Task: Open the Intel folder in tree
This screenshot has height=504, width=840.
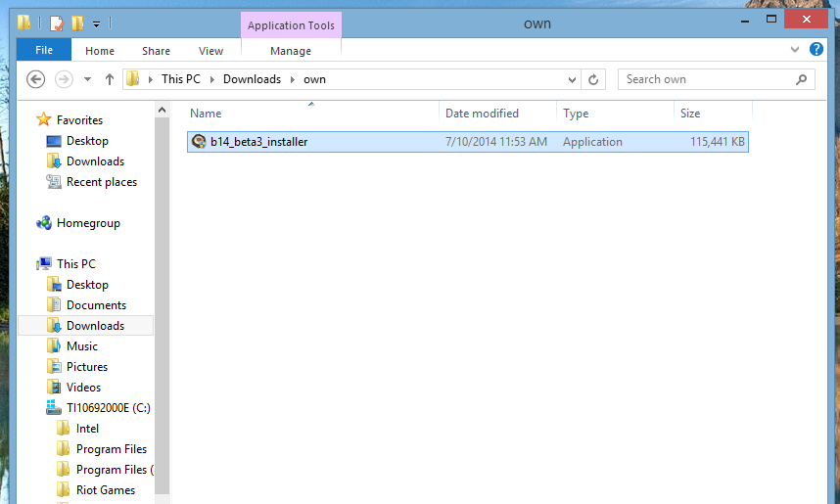Action: (87, 429)
